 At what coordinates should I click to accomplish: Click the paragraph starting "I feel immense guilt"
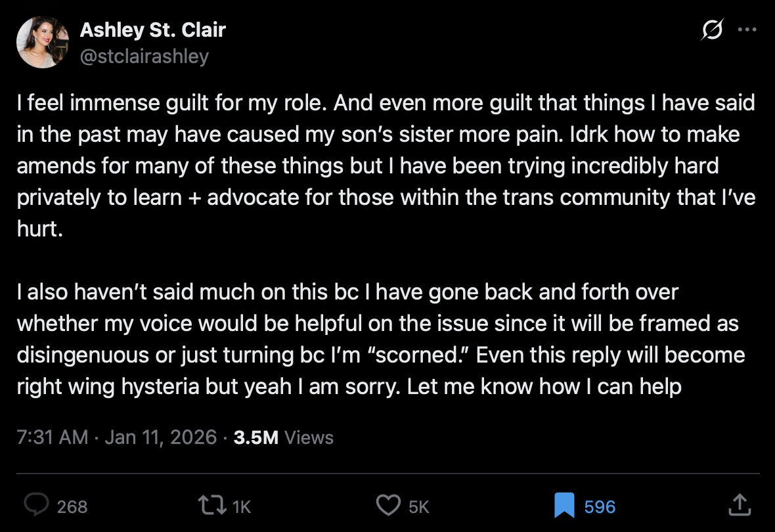click(386, 166)
